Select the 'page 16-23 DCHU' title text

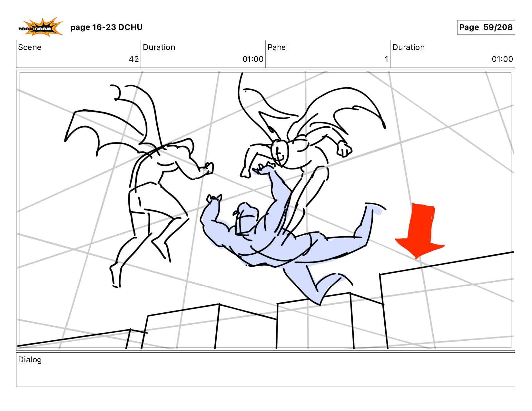[106, 27]
